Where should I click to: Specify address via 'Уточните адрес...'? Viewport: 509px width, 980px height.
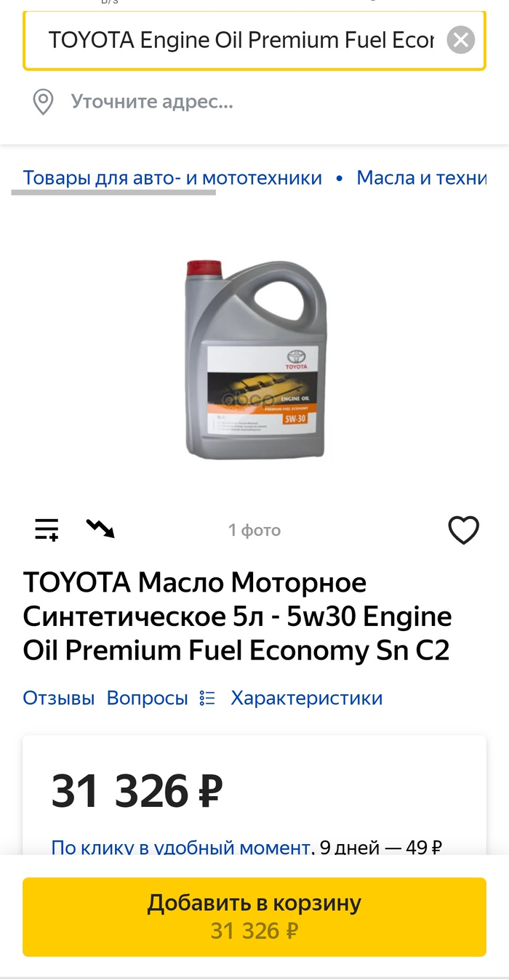tap(152, 102)
